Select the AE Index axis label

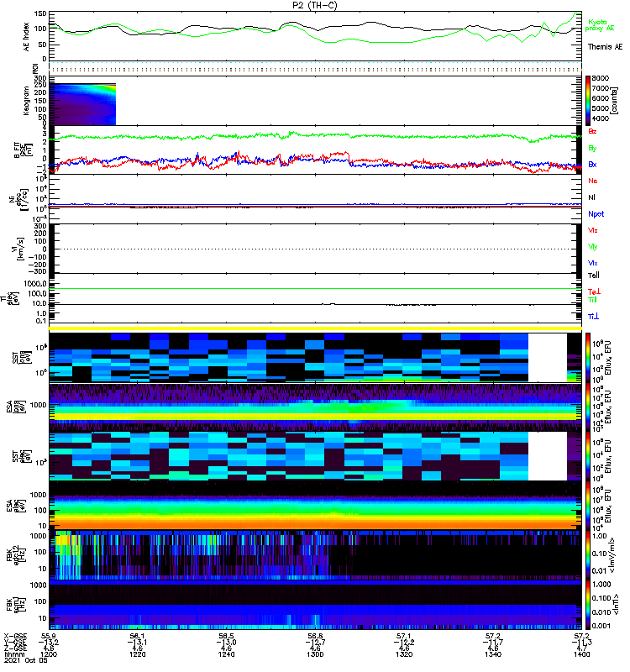click(x=26, y=37)
